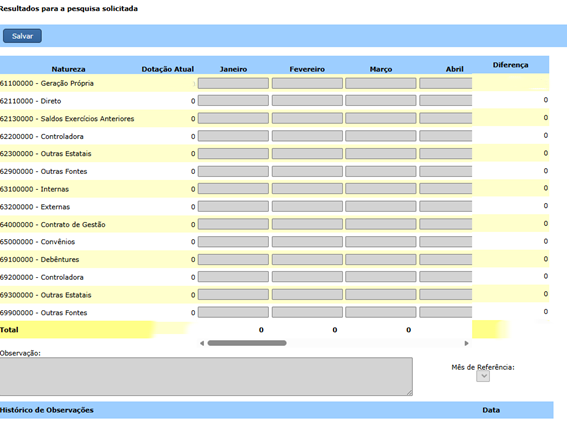Screen dimensions: 567x429
Task: Click Março field for 69300000 Outras Estatais
Action: pyautogui.click(x=381, y=295)
